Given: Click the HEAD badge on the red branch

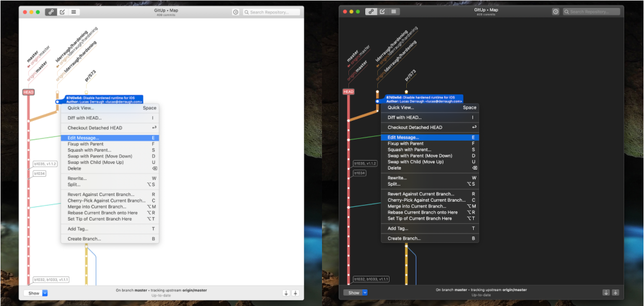Looking at the screenshot, I should (29, 92).
